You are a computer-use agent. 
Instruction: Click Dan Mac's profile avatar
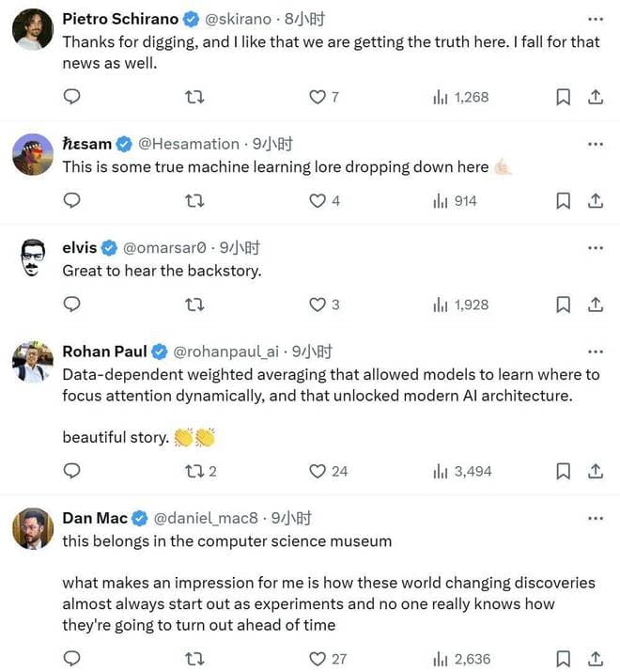point(33,528)
